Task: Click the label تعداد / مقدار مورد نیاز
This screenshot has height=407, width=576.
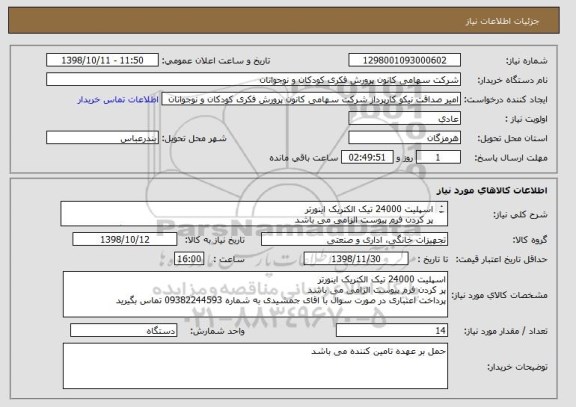Action: 505,331
